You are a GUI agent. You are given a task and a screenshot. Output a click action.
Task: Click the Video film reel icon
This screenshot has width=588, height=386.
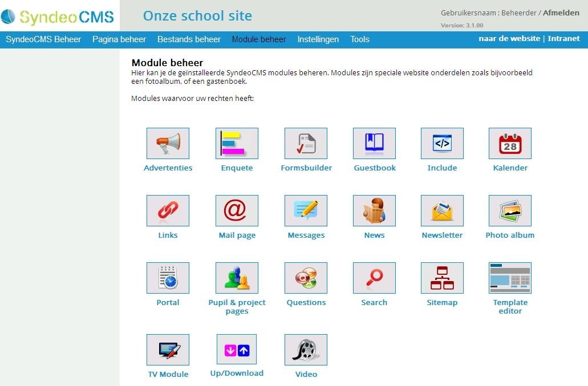coord(306,350)
